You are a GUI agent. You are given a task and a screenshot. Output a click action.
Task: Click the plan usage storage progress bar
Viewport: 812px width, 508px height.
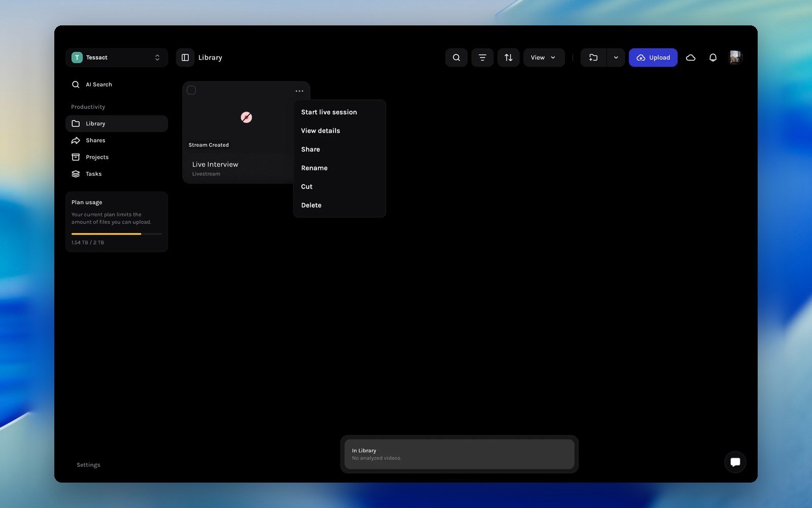click(x=117, y=234)
